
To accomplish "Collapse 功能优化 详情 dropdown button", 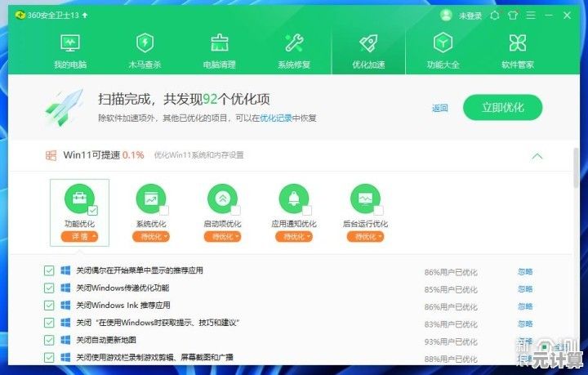I will coord(79,236).
